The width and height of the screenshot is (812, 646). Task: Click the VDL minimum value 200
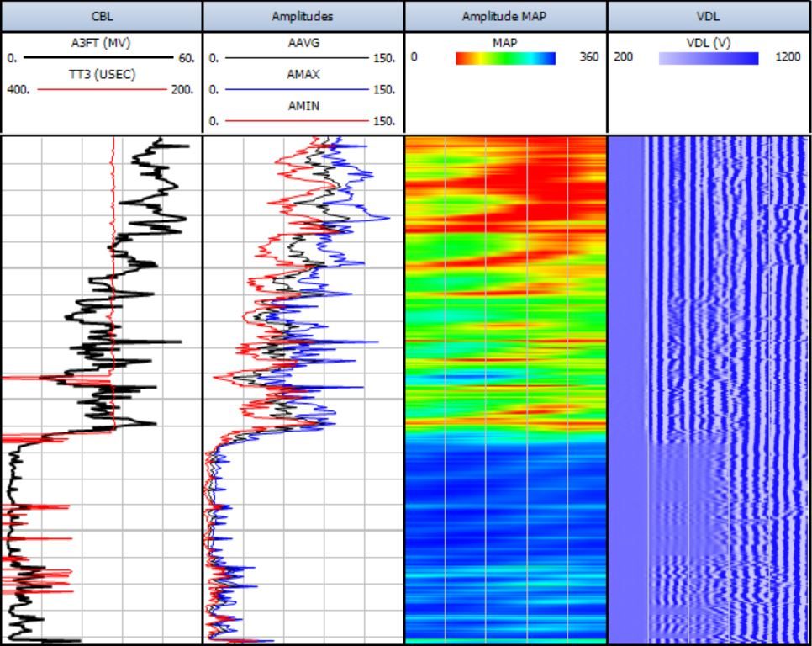point(624,57)
